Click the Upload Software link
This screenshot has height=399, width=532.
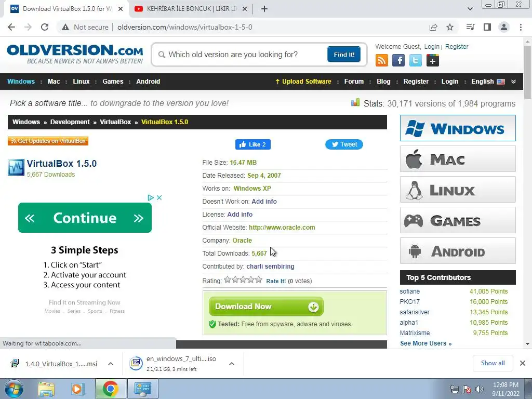pos(303,82)
